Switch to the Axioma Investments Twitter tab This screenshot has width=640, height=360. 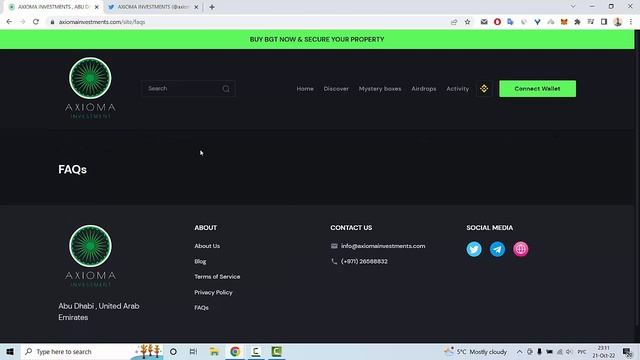(153, 7)
